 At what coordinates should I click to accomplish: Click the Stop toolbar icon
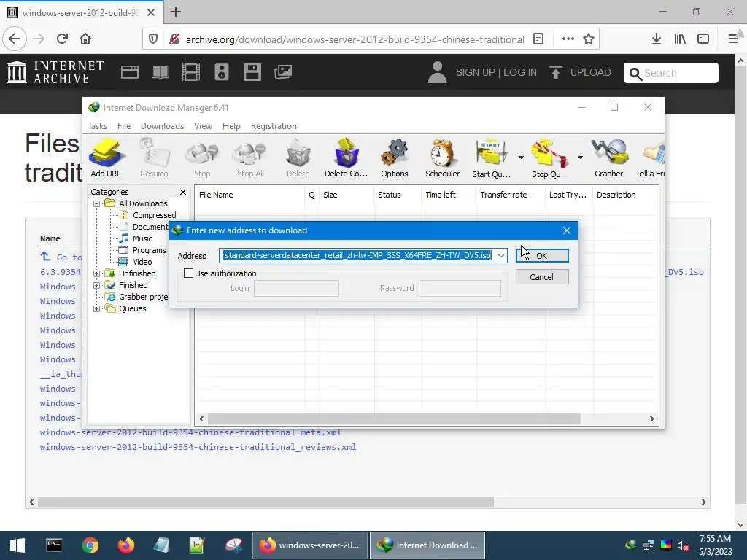(202, 158)
